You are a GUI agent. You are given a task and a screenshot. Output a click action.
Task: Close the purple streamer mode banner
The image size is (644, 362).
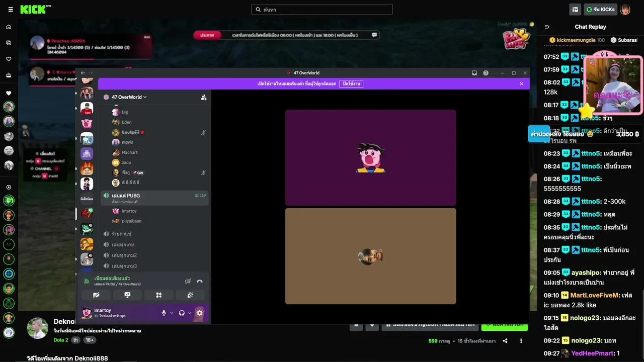coord(522,84)
